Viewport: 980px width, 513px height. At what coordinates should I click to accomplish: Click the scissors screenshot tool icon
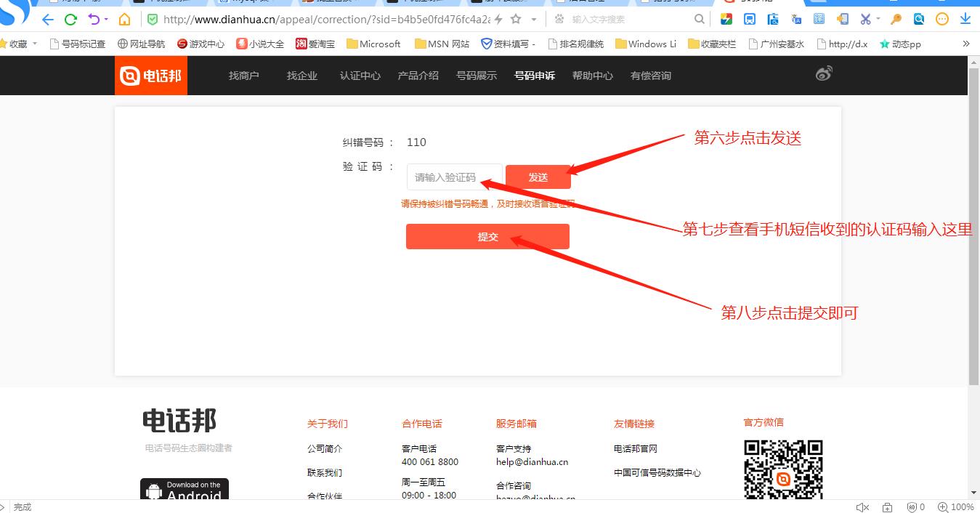point(864,20)
